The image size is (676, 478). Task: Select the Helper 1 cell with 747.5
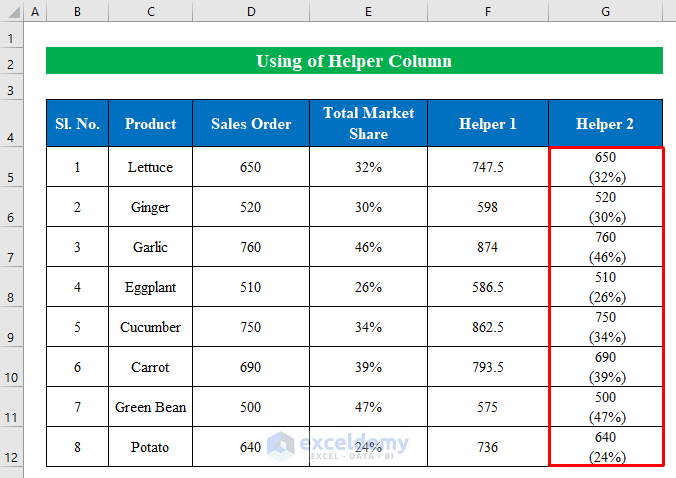[488, 167]
